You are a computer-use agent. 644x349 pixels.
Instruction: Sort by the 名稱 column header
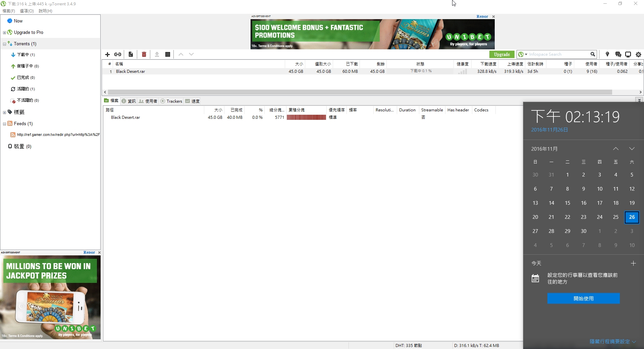119,64
